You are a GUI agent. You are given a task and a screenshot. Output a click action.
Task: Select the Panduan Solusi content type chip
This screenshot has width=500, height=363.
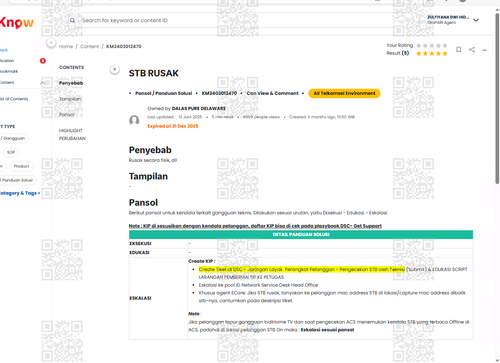(x=18, y=180)
